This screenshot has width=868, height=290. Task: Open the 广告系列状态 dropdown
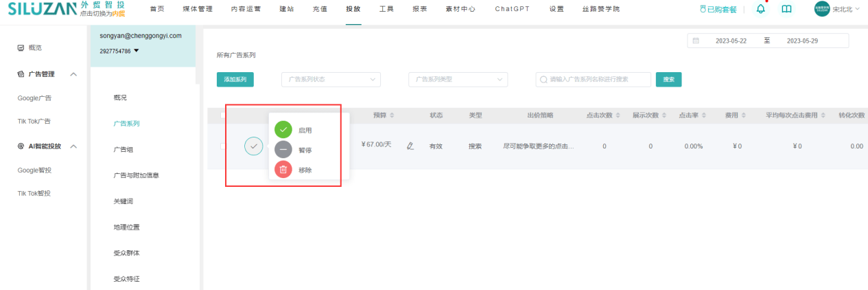(x=331, y=80)
